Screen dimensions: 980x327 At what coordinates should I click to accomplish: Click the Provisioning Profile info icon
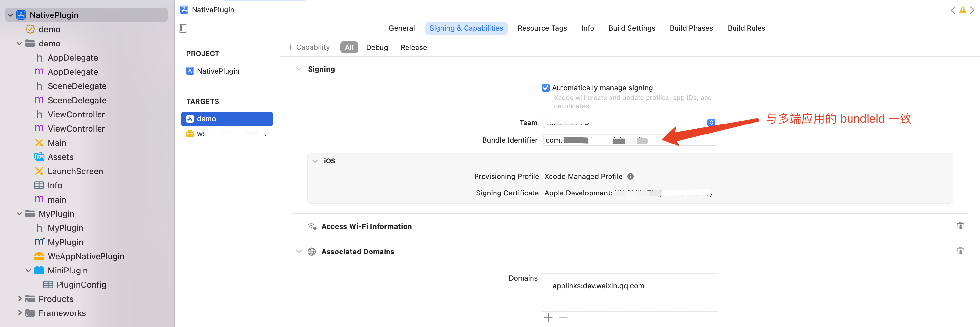point(630,177)
